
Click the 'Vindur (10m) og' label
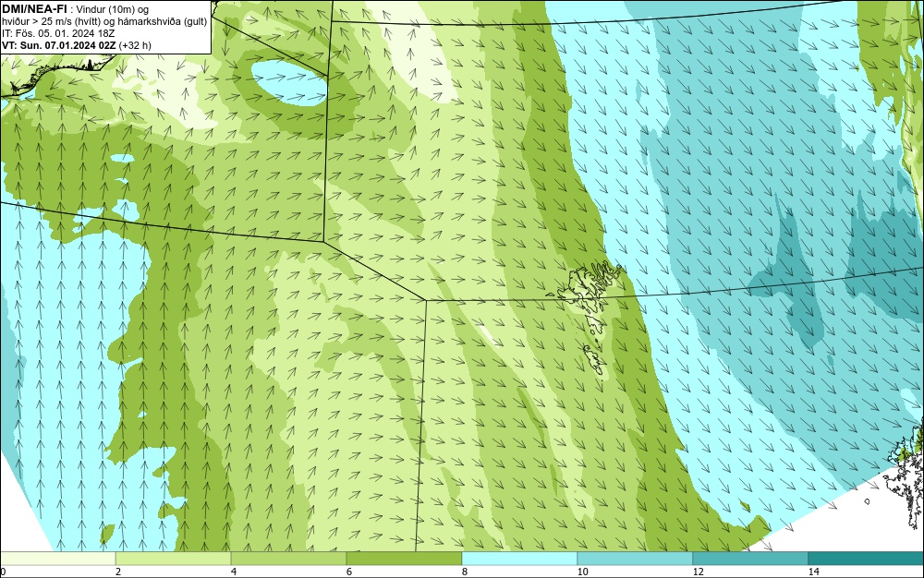click(x=108, y=9)
